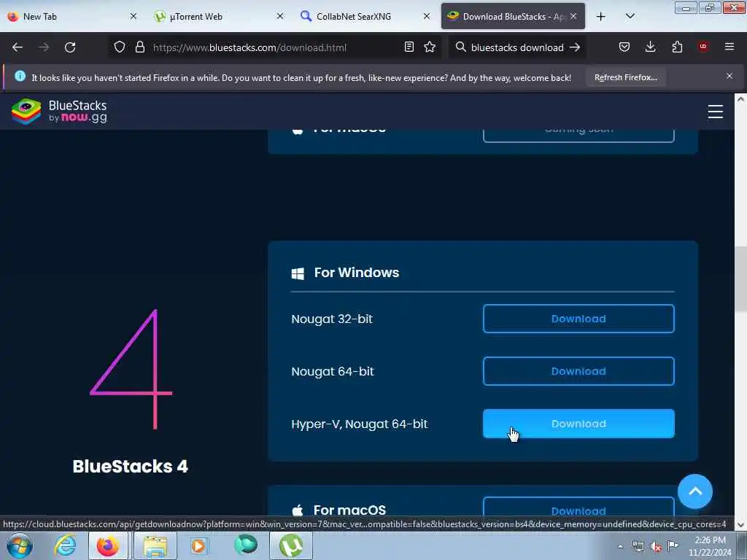Open a new browser tab
This screenshot has height=560, width=747.
601,17
